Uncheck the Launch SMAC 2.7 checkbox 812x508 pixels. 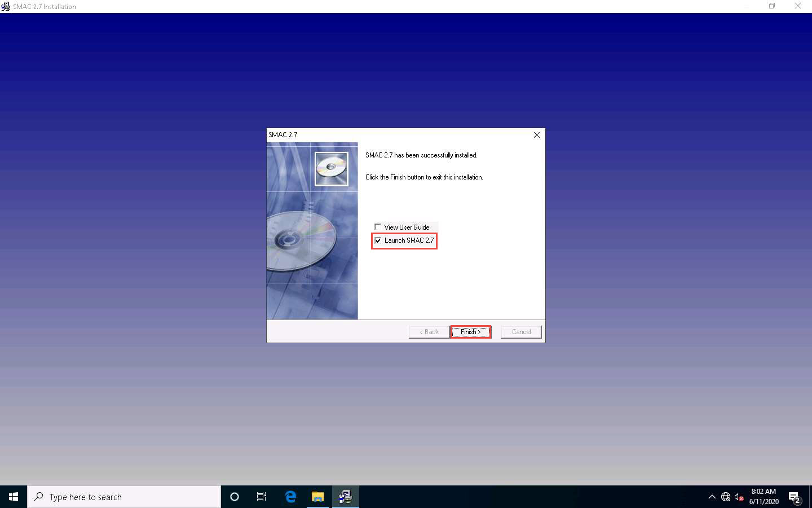tap(378, 240)
